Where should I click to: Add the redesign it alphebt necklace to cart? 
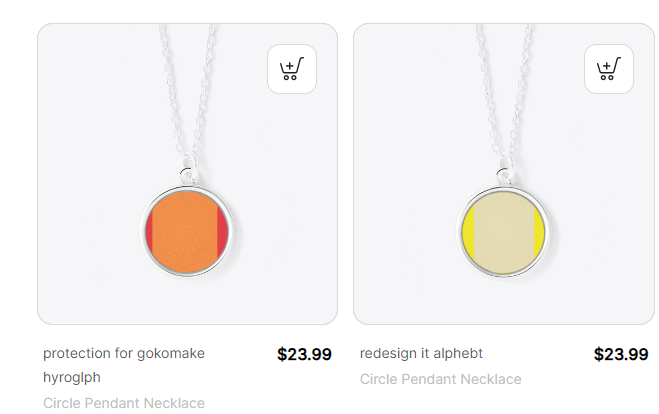point(609,69)
